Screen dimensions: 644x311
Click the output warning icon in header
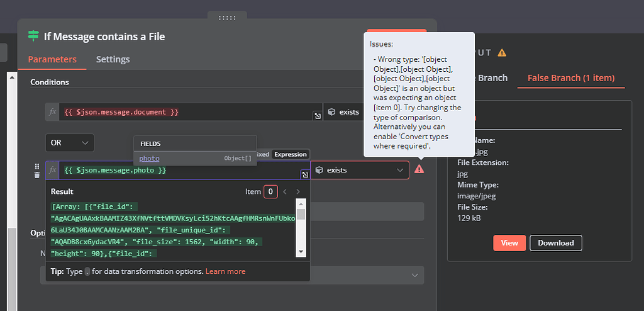coord(502,52)
